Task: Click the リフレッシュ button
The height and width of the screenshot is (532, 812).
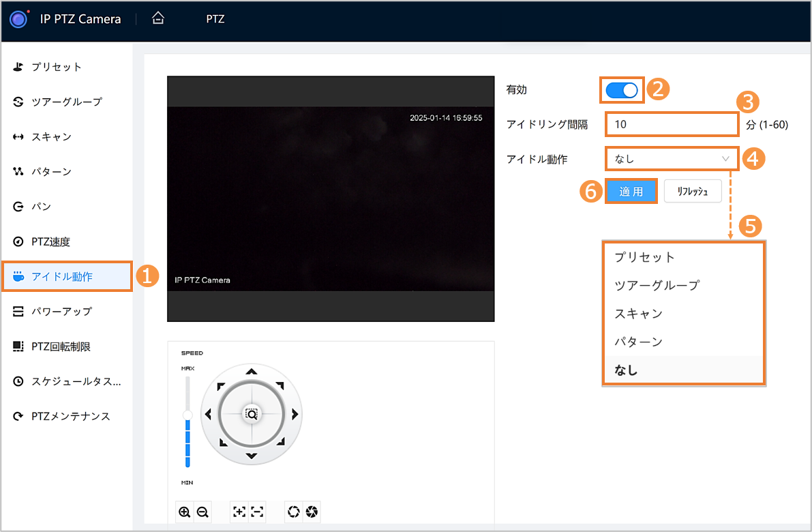Action: 692,192
